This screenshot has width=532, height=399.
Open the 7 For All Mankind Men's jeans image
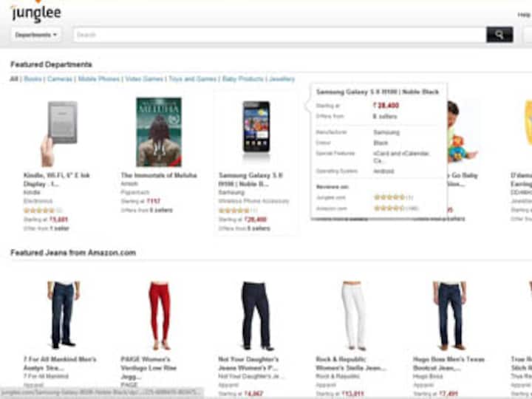[62, 316]
